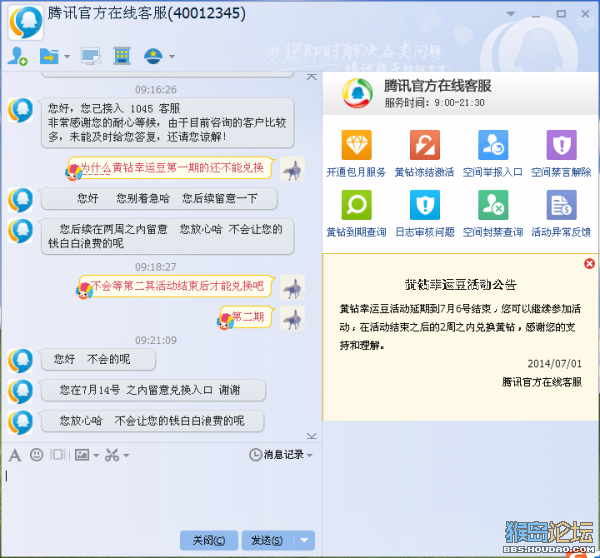This screenshot has height=558, width=600.
Task: Click user avatar beside 不会等第二其活动 message
Action: [x=292, y=287]
